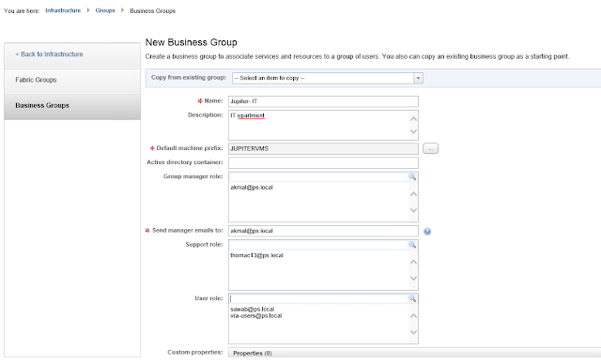Select Business Groups in the sidebar

tap(72, 106)
